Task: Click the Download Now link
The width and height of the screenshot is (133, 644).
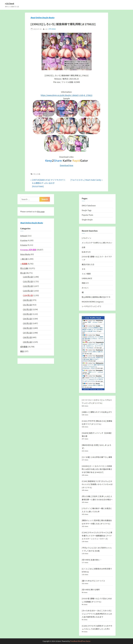Action: pos(66,166)
